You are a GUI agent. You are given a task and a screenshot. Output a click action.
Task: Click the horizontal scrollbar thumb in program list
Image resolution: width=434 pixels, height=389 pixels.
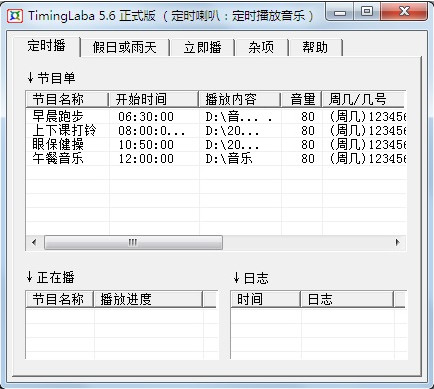(133, 242)
